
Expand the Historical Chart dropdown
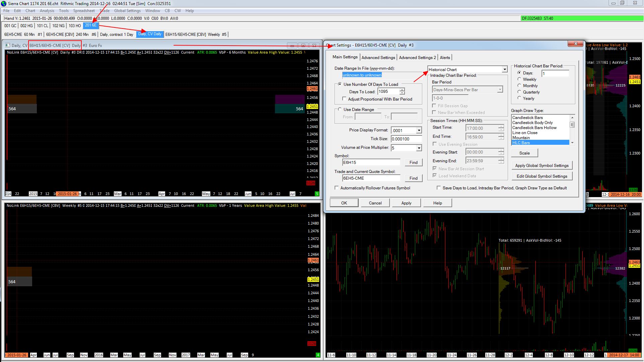(x=504, y=69)
